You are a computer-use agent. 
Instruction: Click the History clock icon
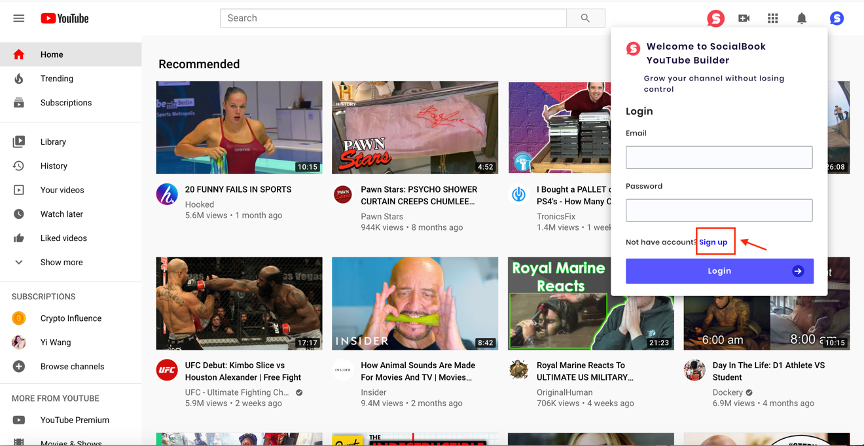tap(19, 166)
